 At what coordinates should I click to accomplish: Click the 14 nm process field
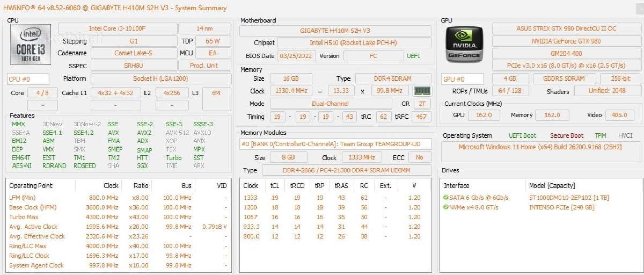[x=204, y=28]
